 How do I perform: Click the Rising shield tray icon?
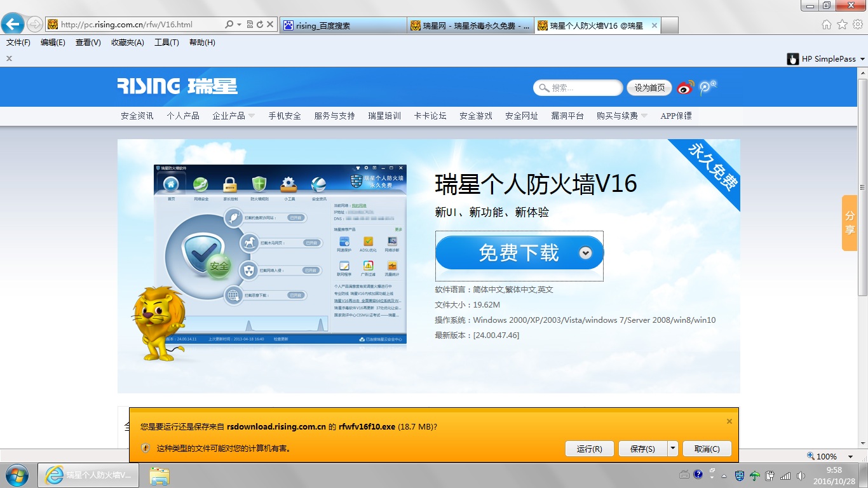[740, 475]
